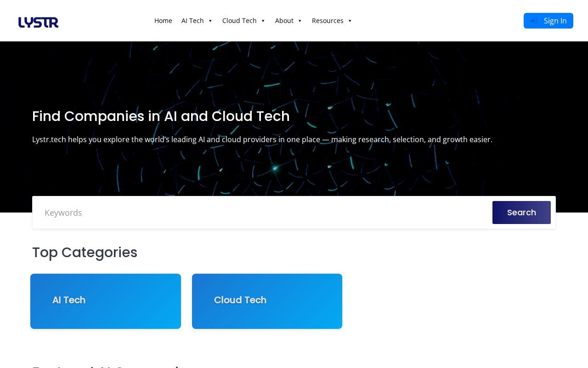Click the Lystr logo
Viewport: 588px width, 368px height.
[x=38, y=22]
